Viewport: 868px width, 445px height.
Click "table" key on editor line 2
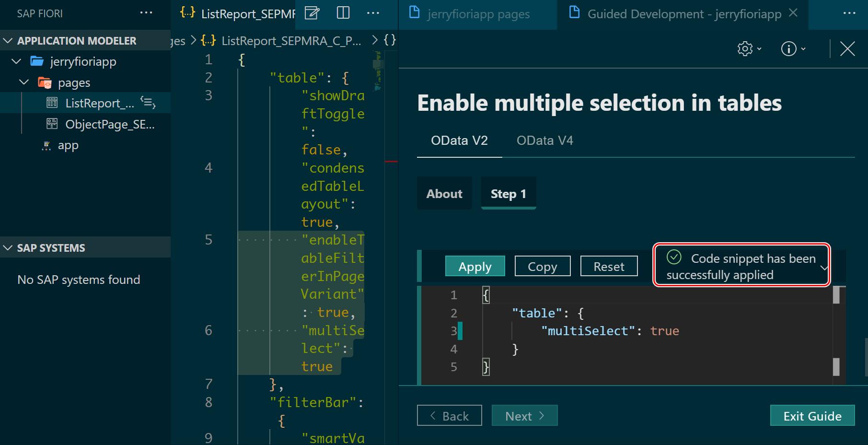tap(297, 78)
